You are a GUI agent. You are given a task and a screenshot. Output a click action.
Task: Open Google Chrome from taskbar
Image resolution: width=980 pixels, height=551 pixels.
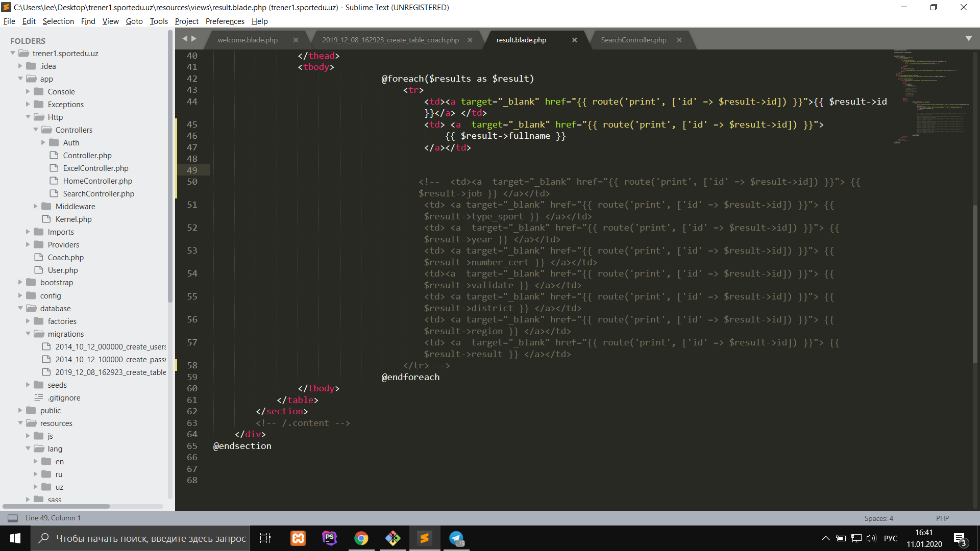coord(361,538)
